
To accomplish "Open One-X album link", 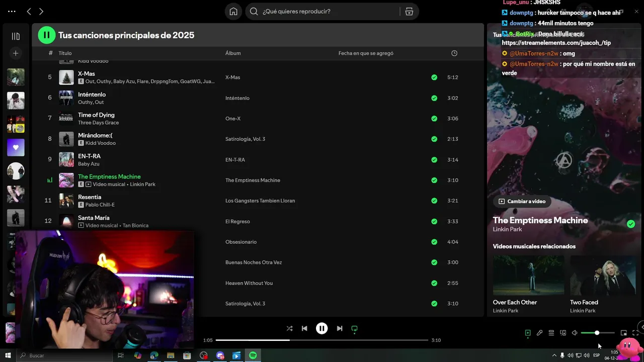I will coord(233,119).
